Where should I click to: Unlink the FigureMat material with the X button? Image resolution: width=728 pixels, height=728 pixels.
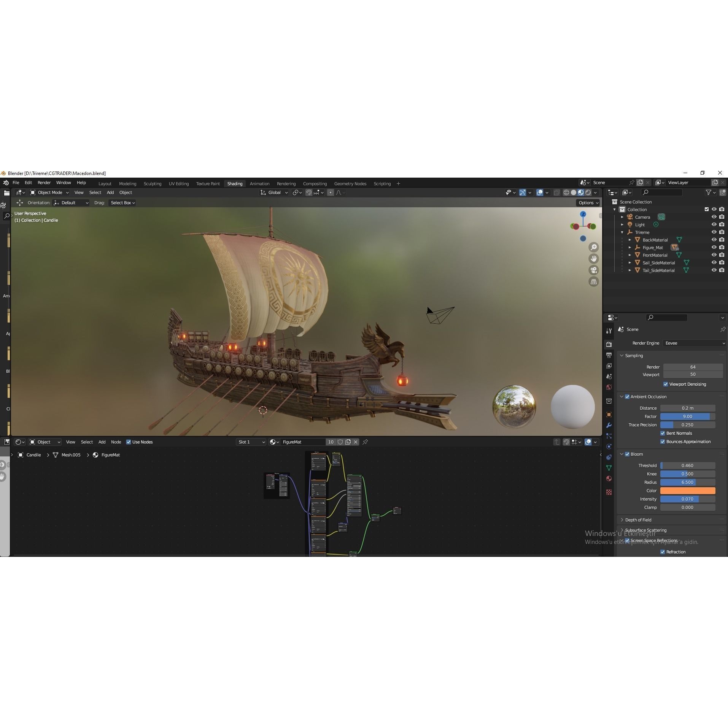(355, 442)
